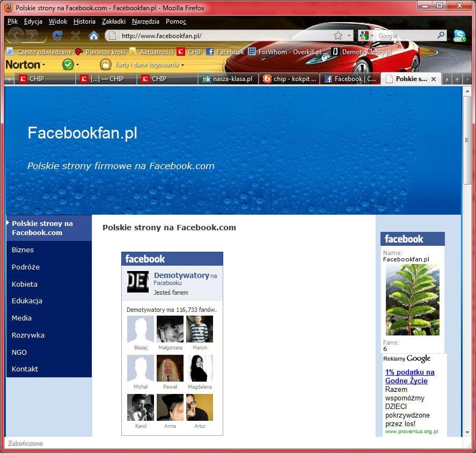Expand Karty i dane logowania dropdown
Viewport: 476px width, 453px height.
coord(183,64)
